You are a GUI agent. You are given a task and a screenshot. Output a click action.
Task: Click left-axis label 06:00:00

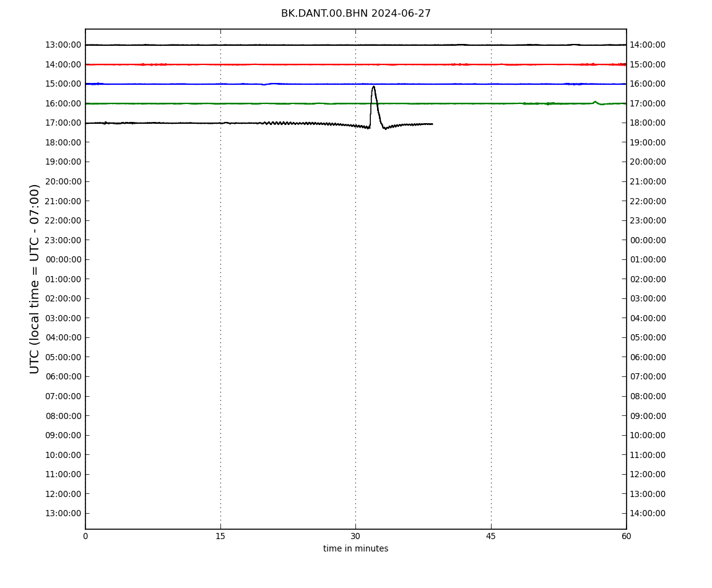click(63, 377)
